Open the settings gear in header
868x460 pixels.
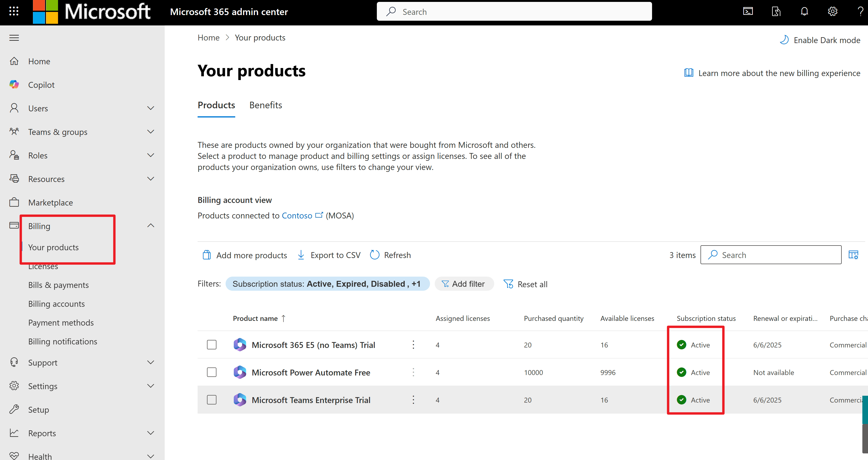click(x=833, y=12)
